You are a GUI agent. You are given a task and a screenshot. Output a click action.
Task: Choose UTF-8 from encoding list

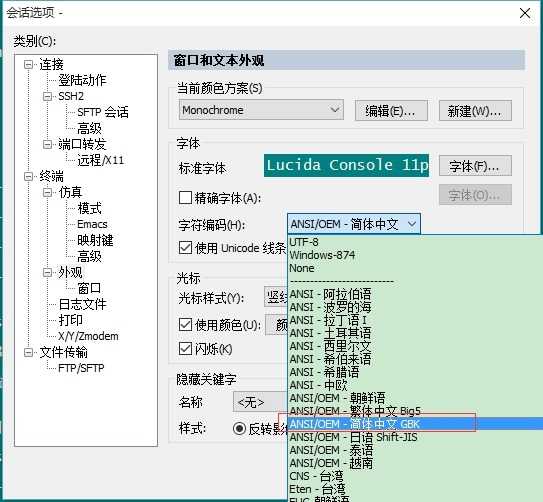[415, 242]
